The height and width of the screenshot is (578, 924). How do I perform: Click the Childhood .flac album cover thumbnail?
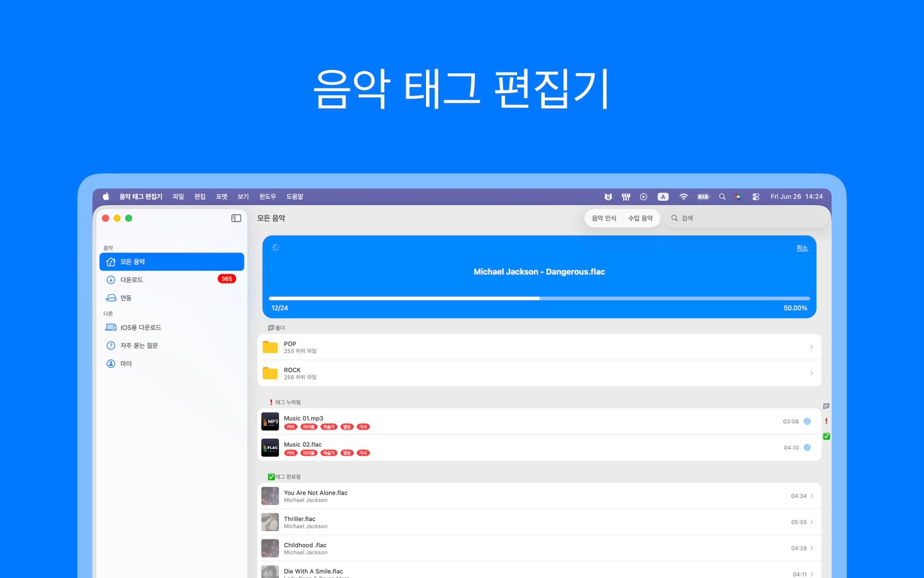tap(270, 548)
